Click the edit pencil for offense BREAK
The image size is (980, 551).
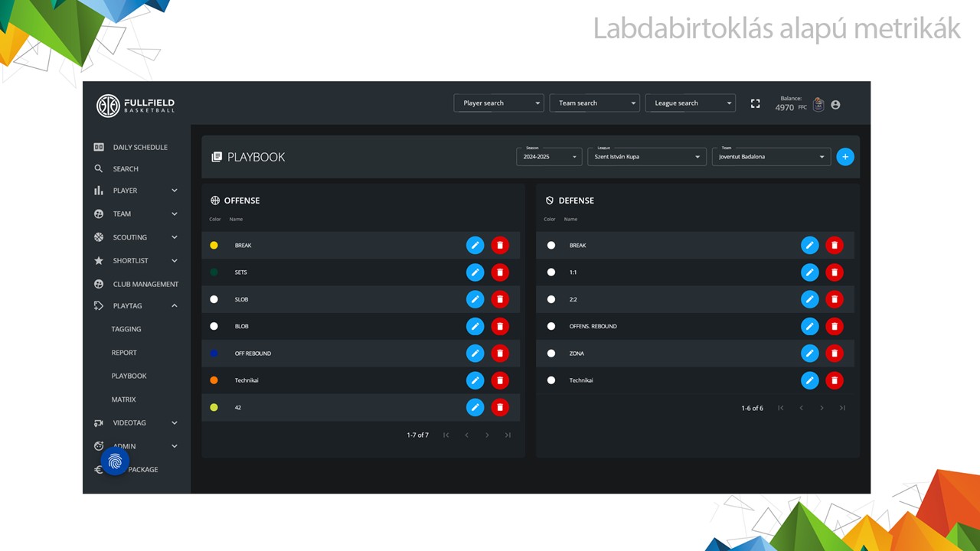pos(475,245)
